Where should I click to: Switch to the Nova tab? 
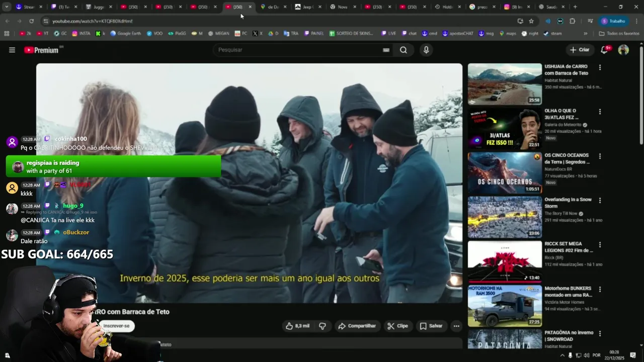coord(343,7)
